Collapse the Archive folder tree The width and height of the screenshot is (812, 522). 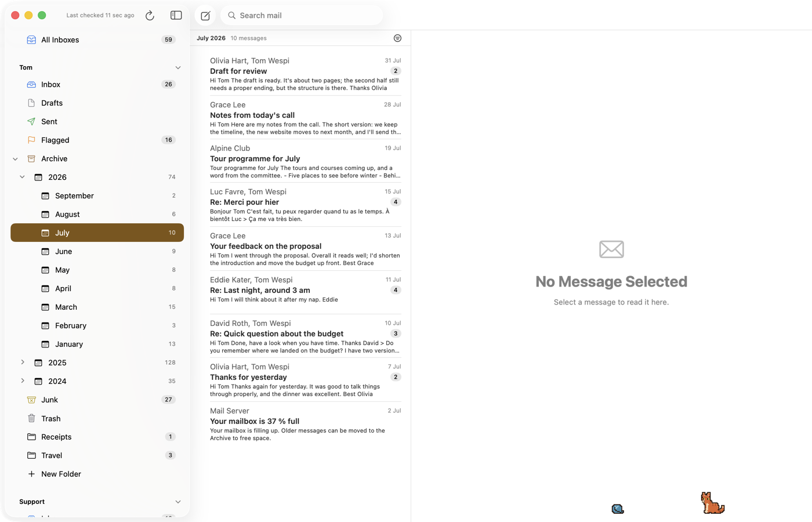[16, 159]
